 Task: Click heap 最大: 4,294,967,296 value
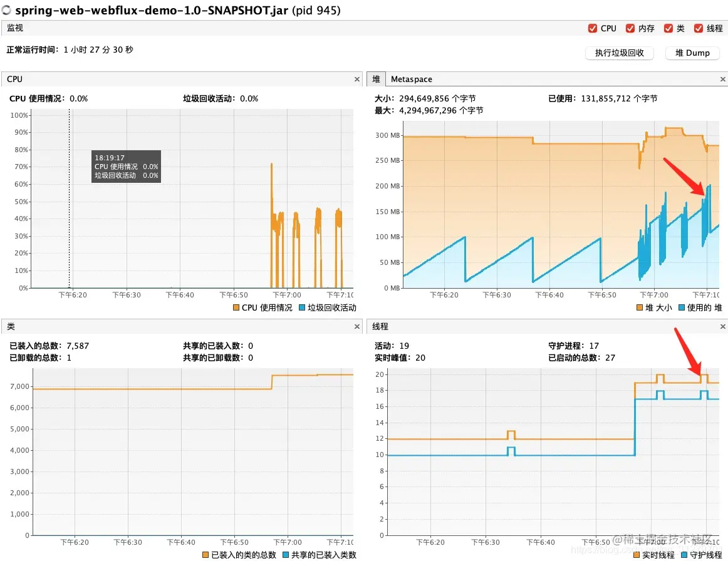(429, 110)
